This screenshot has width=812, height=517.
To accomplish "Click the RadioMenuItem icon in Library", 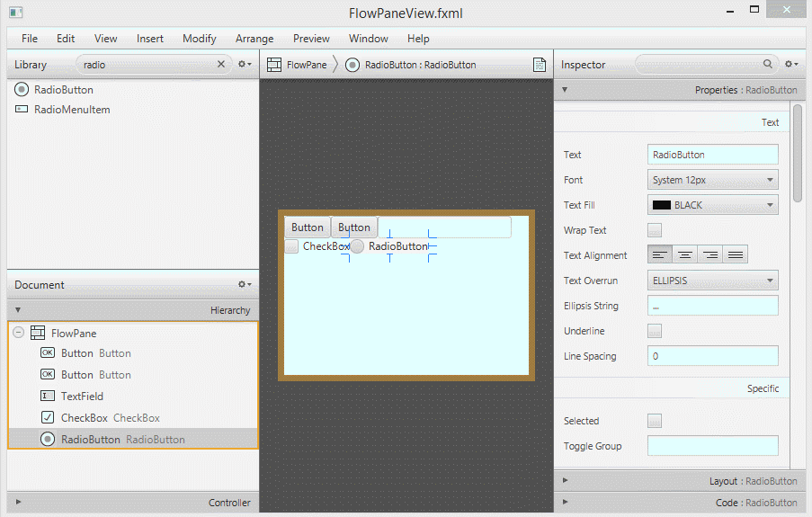I will pos(22,110).
